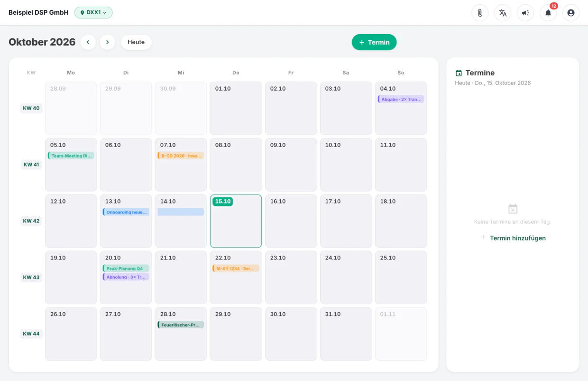Click the Beispiel DSP GmbH company name
Screen dimensions: 588x381
38,13
